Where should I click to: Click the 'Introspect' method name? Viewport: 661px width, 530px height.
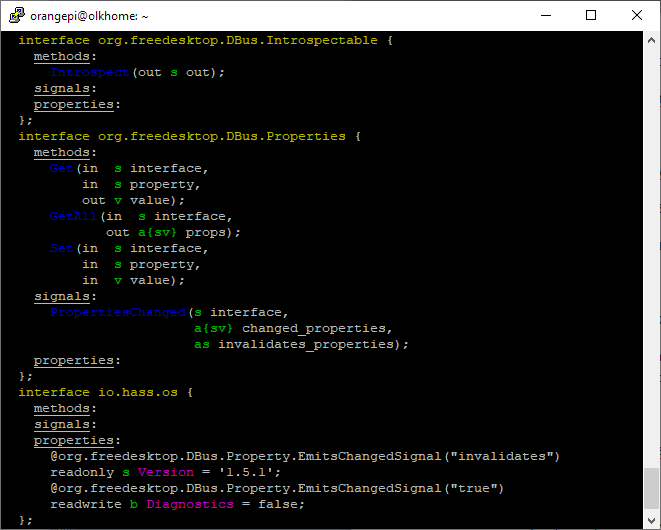point(89,73)
